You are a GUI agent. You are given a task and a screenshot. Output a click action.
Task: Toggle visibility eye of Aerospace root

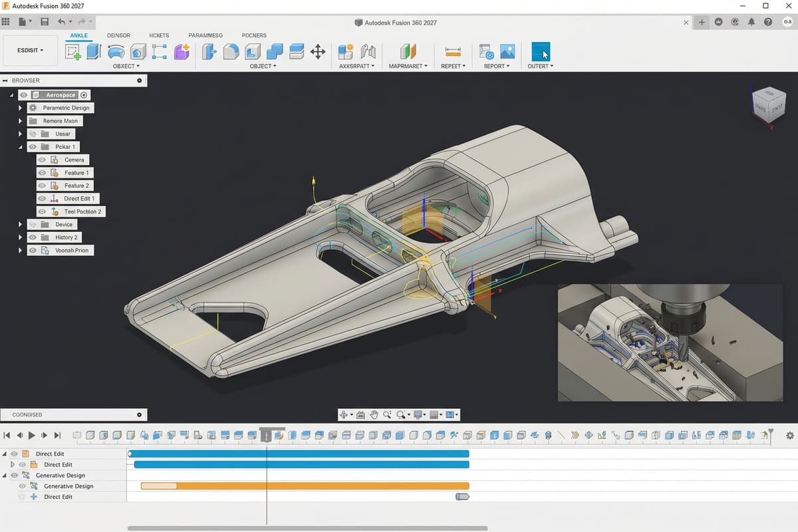(x=23, y=95)
